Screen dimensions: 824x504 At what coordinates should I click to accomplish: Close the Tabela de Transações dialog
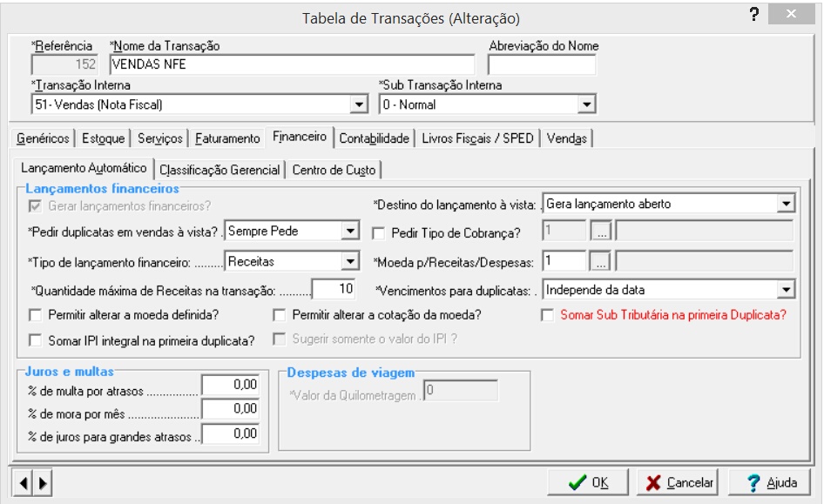coord(792,14)
